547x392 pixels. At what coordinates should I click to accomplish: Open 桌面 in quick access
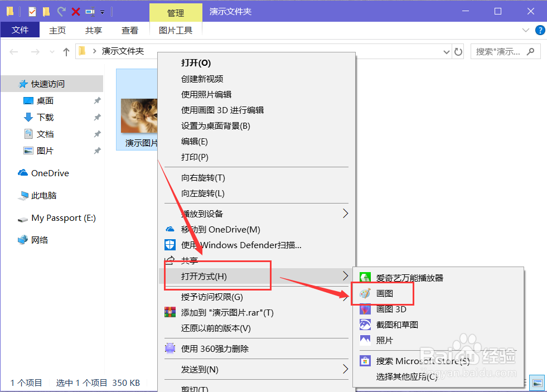(45, 101)
